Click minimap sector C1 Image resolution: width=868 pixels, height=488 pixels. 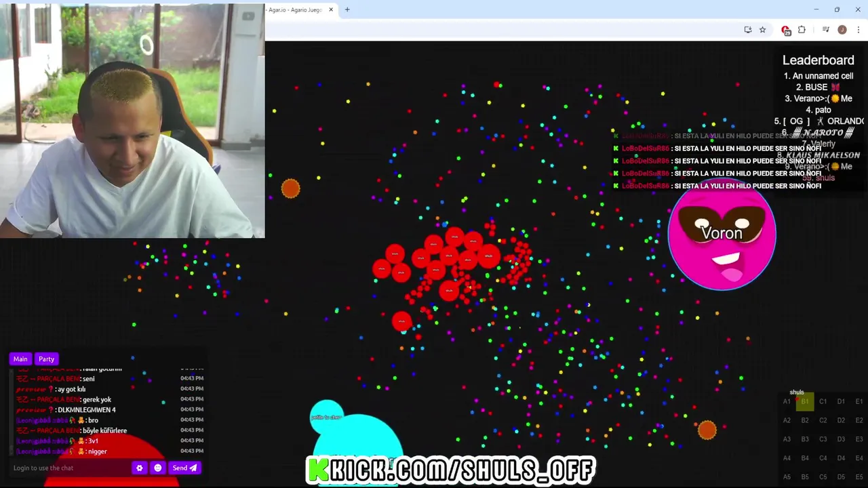(x=823, y=401)
